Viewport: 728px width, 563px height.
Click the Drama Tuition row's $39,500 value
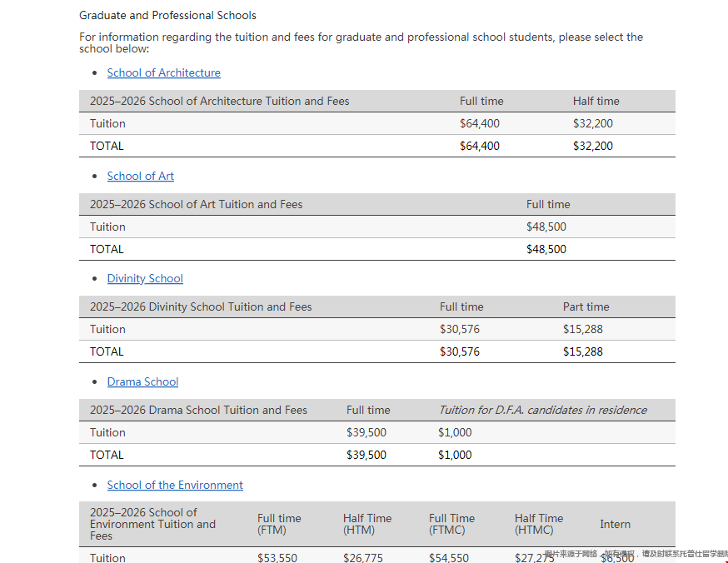(366, 432)
